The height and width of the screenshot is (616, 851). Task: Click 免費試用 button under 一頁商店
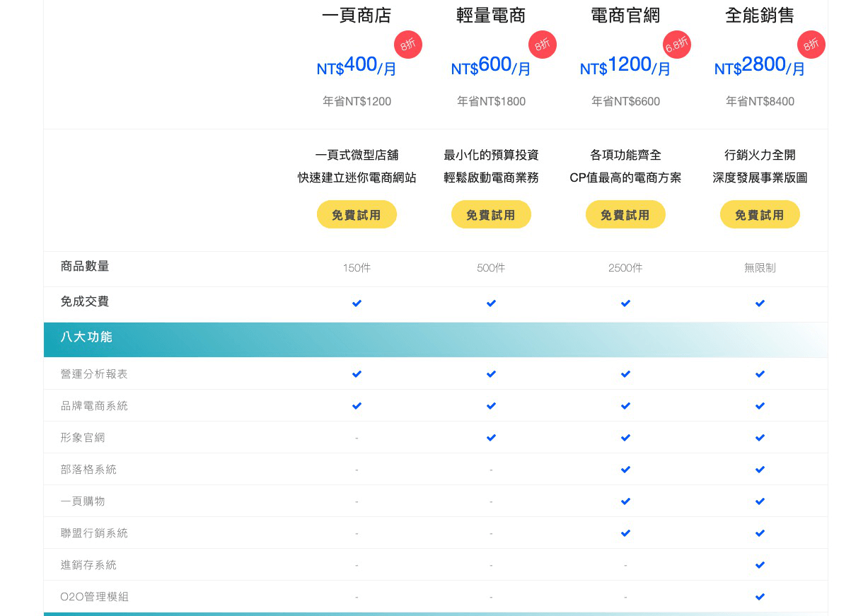coord(357,215)
